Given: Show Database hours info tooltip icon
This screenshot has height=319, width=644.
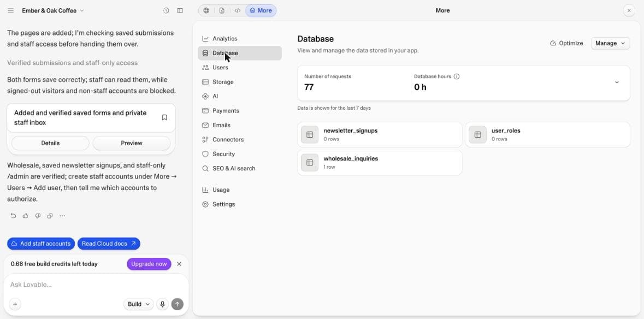Looking at the screenshot, I should pyautogui.click(x=457, y=76).
